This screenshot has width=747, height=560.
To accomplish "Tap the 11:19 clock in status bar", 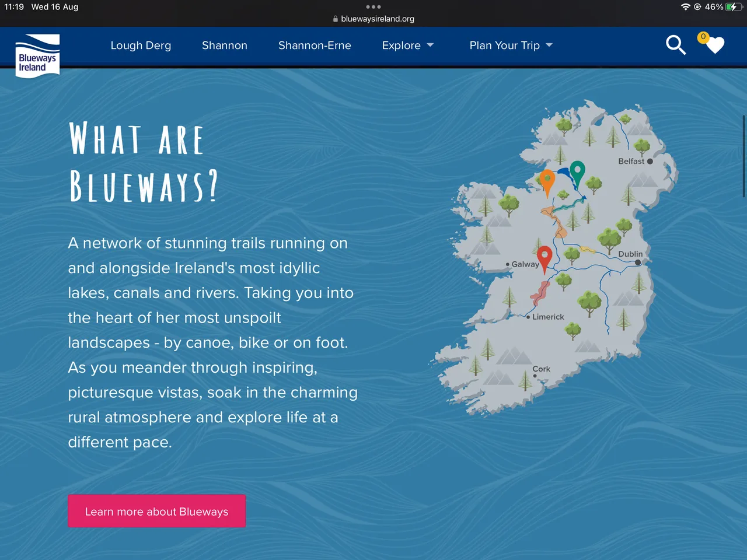I will tap(14, 7).
